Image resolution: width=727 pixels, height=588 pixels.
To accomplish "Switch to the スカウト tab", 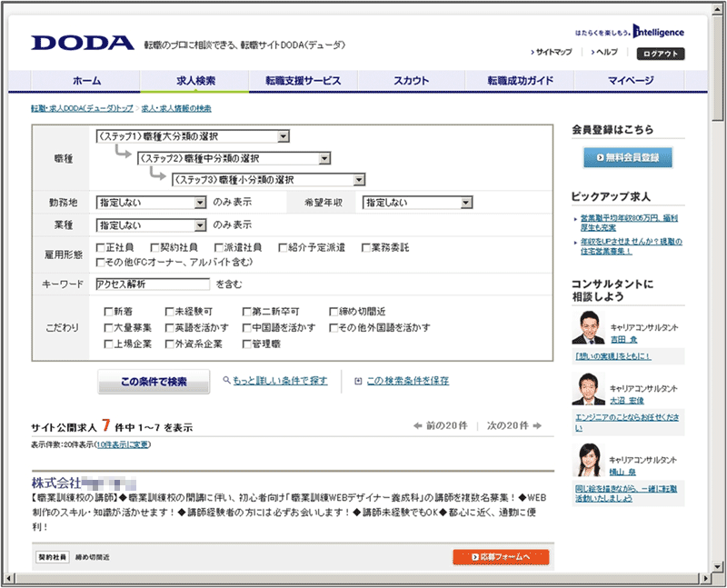I will pos(411,81).
